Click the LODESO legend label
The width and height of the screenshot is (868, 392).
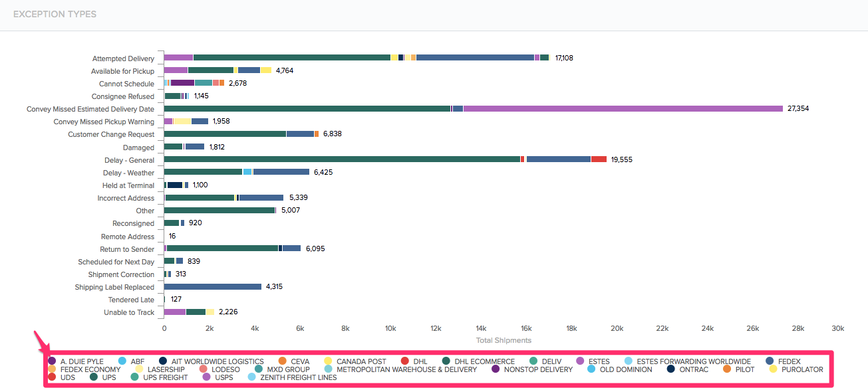[225, 369]
